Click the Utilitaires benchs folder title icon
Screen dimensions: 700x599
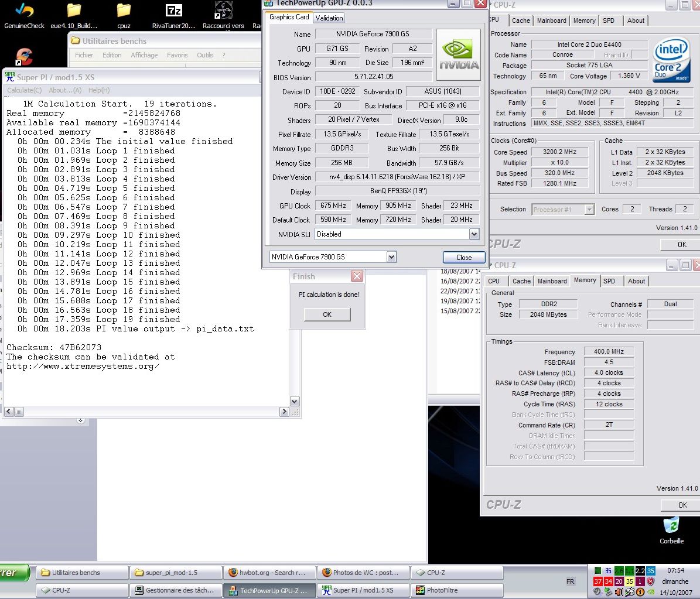pyautogui.click(x=76, y=40)
